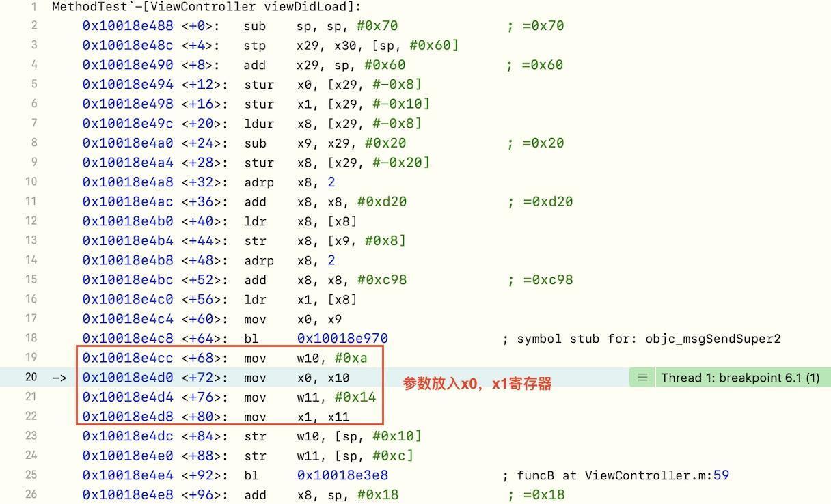This screenshot has width=831, height=504.
Task: Click gutter line number 25
Action: tap(31, 475)
